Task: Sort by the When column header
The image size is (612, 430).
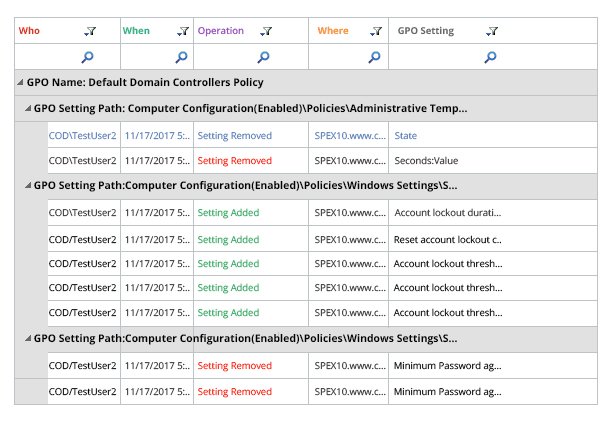Action: point(136,31)
